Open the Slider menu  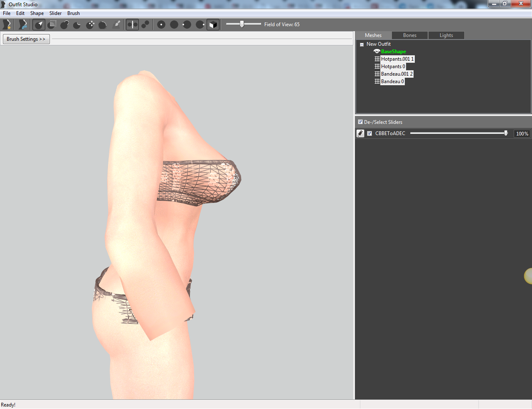point(56,13)
